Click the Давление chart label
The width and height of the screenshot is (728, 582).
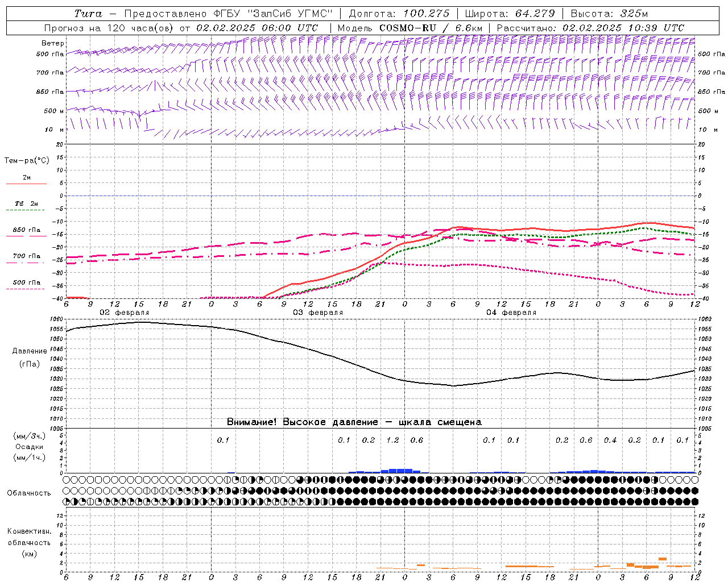30,351
